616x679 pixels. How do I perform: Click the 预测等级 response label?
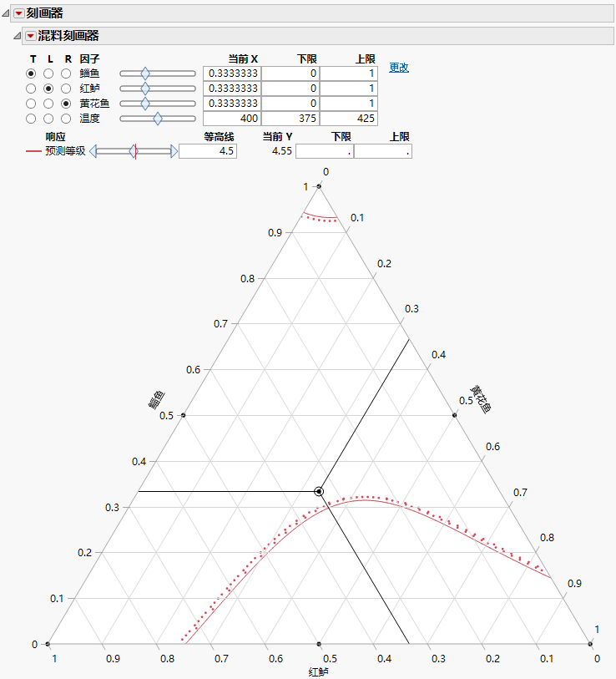click(x=65, y=151)
